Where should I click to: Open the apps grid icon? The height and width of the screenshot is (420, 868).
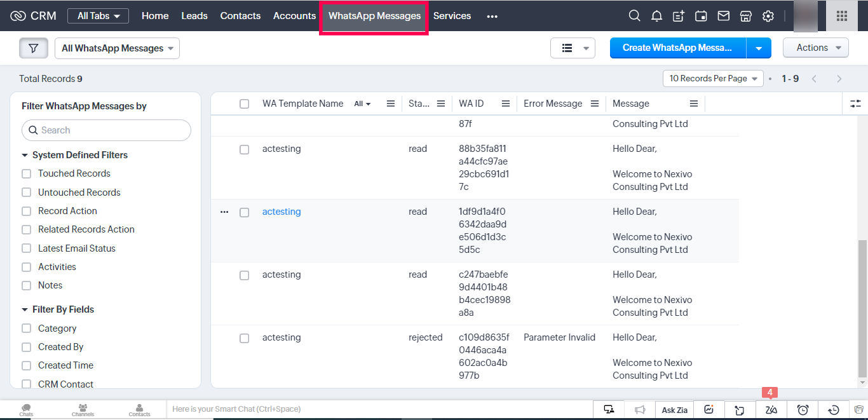[841, 16]
